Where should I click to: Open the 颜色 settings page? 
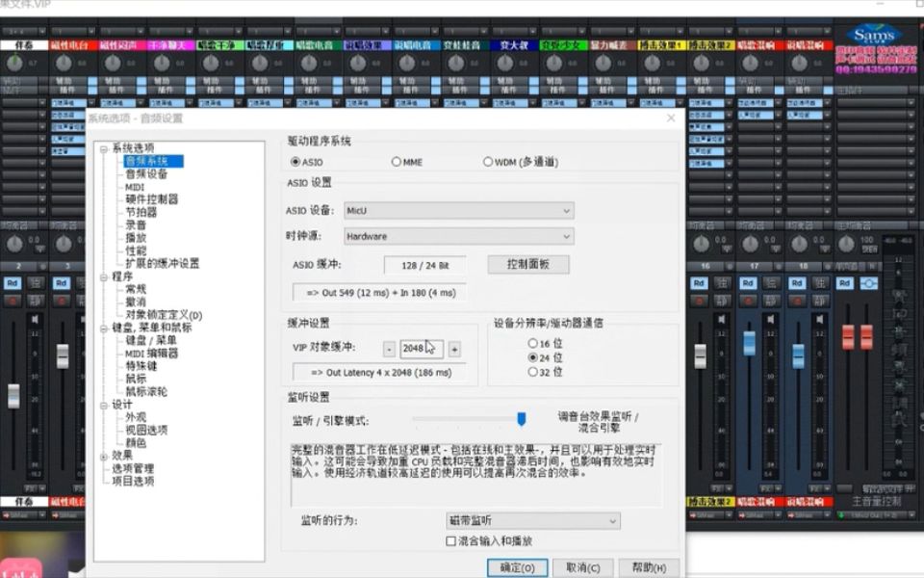tap(136, 444)
